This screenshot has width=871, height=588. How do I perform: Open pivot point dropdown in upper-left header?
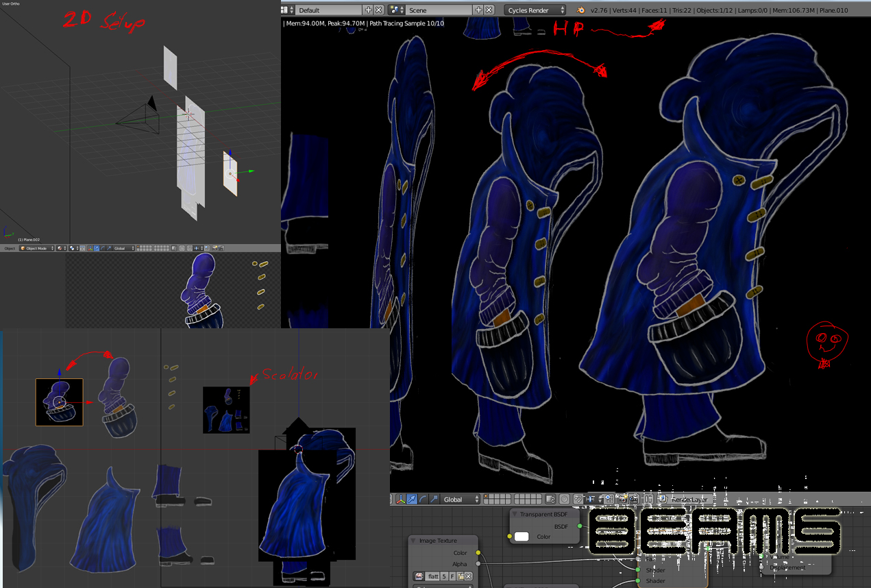pos(73,248)
